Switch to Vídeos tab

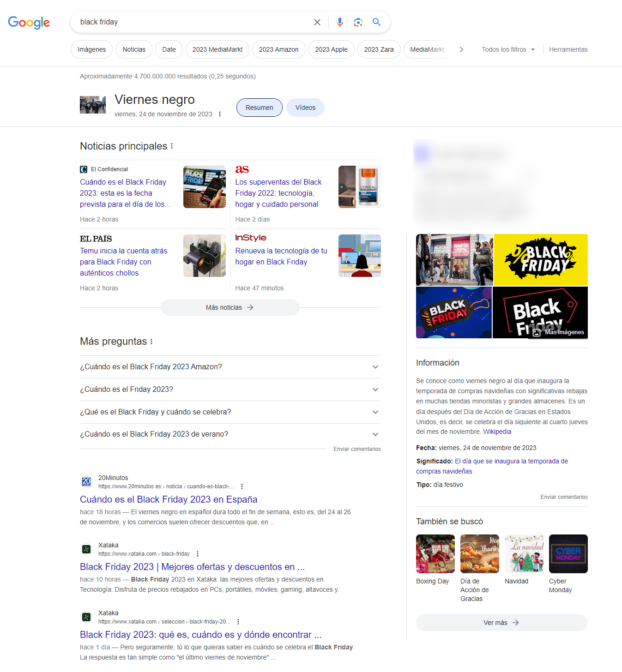pyautogui.click(x=305, y=108)
